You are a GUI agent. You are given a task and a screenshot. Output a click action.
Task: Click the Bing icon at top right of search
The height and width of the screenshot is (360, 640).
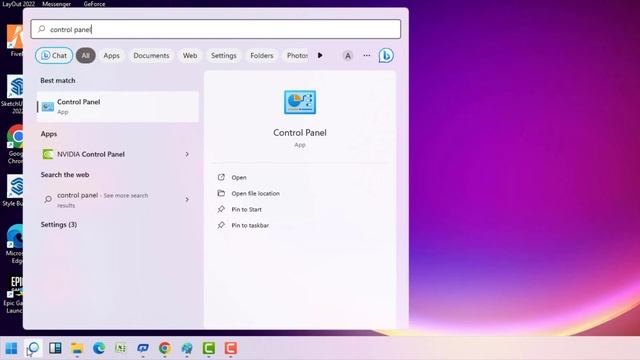pyautogui.click(x=386, y=56)
